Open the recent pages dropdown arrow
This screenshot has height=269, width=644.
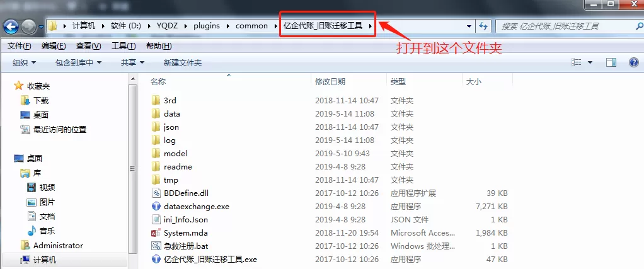(x=41, y=28)
